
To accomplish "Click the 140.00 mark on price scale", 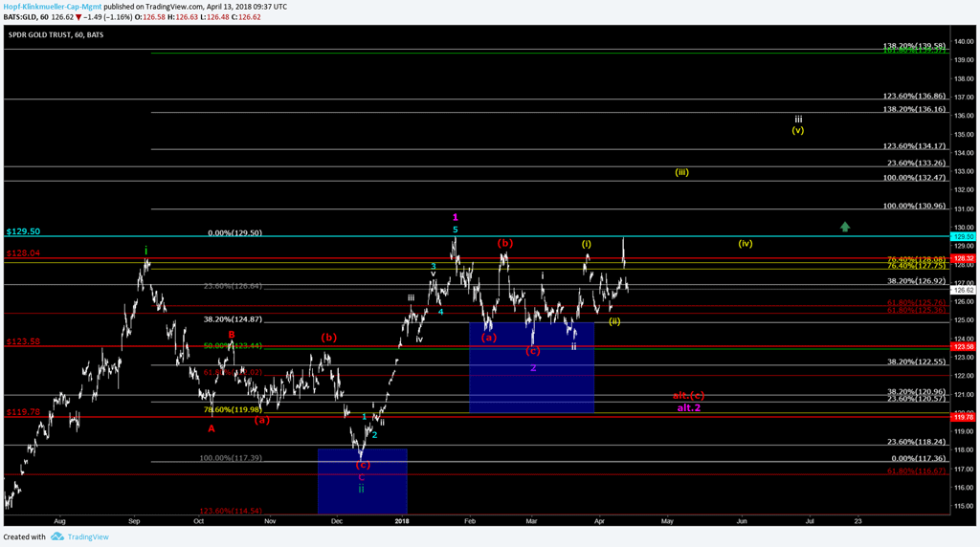I will [x=964, y=42].
